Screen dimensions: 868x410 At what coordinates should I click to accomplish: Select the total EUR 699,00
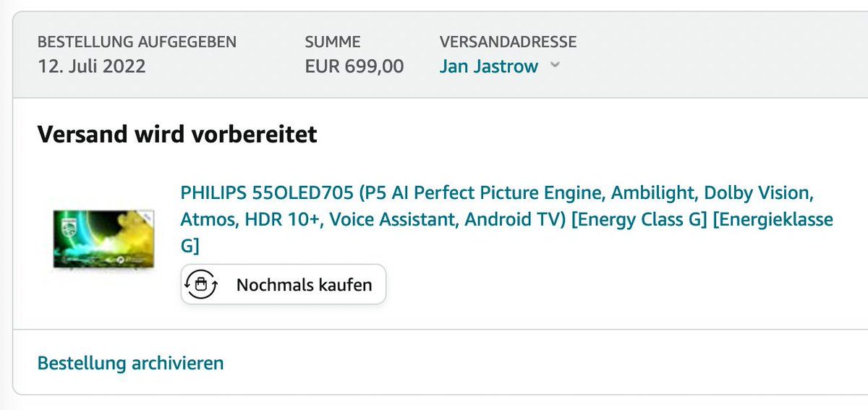pos(354,67)
